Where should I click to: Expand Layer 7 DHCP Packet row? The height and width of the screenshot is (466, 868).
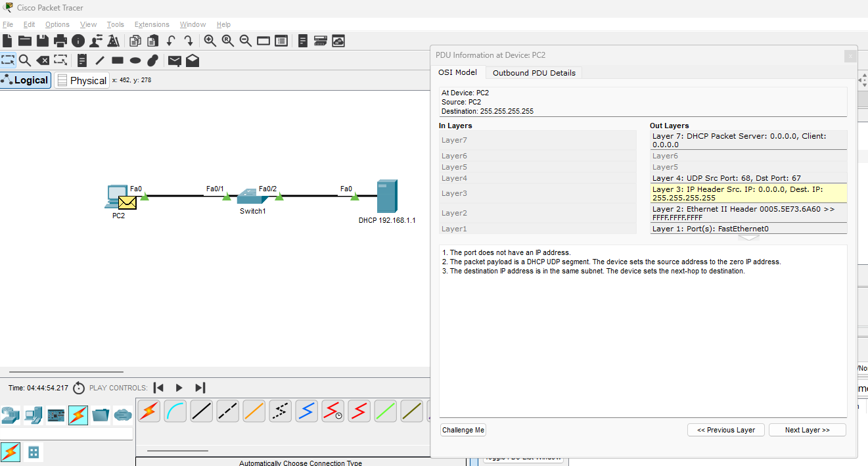(x=748, y=140)
